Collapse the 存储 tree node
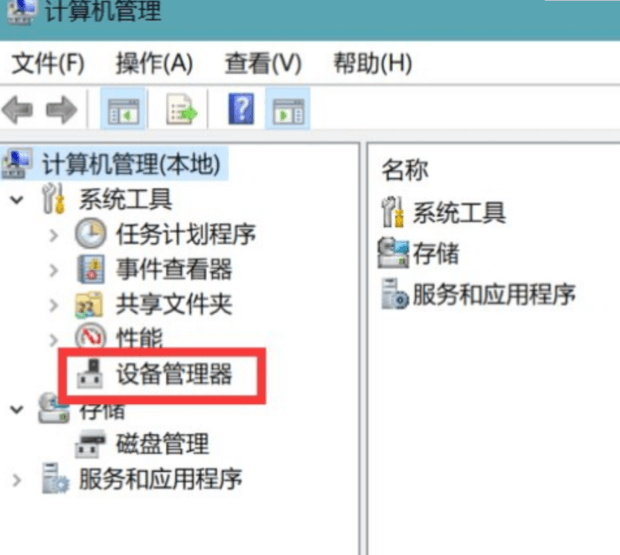Image resolution: width=620 pixels, height=555 pixels. [17, 410]
